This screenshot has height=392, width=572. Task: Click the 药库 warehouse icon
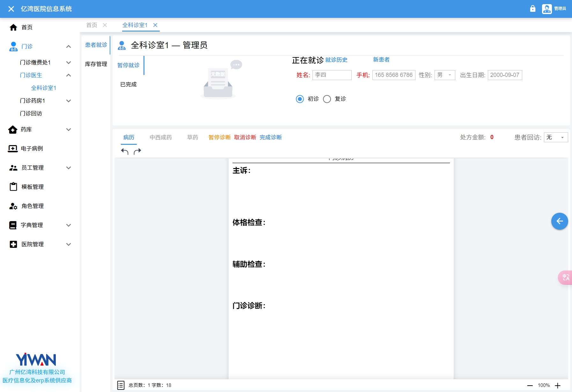13,129
